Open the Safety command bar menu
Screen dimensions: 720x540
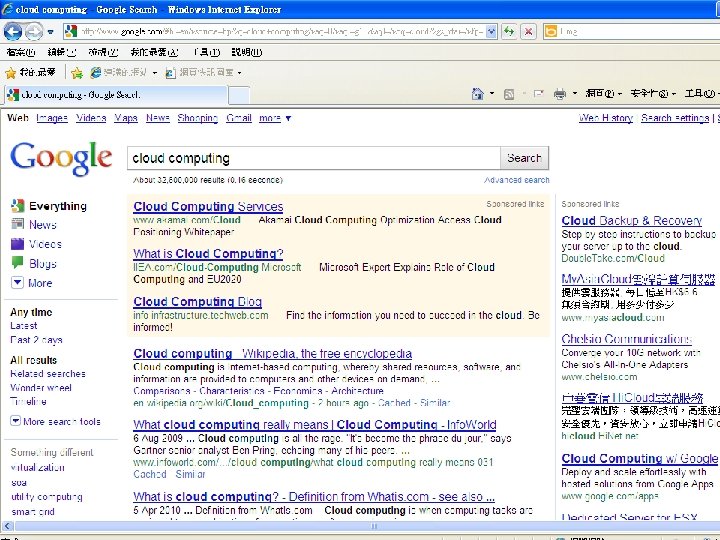pos(653,94)
